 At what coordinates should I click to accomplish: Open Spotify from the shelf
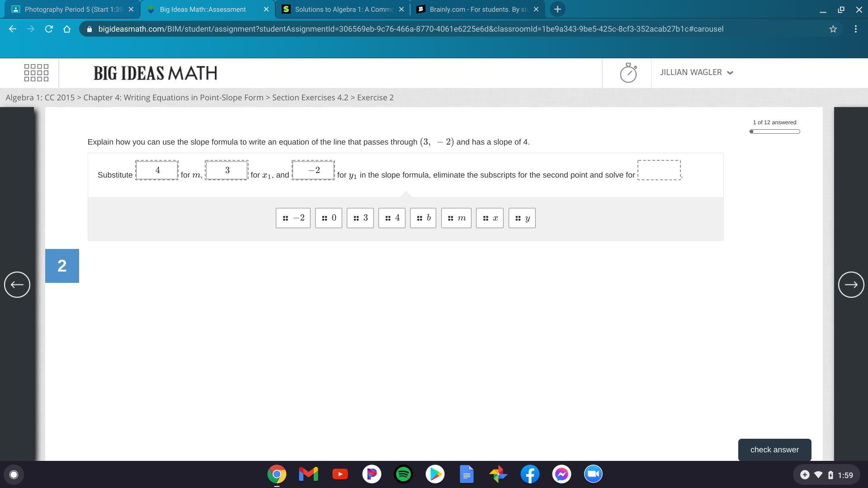[403, 474]
